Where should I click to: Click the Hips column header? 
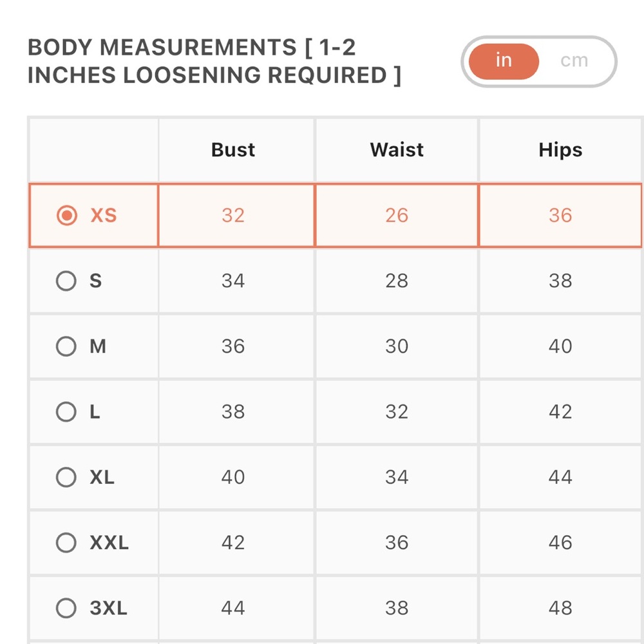pos(560,149)
